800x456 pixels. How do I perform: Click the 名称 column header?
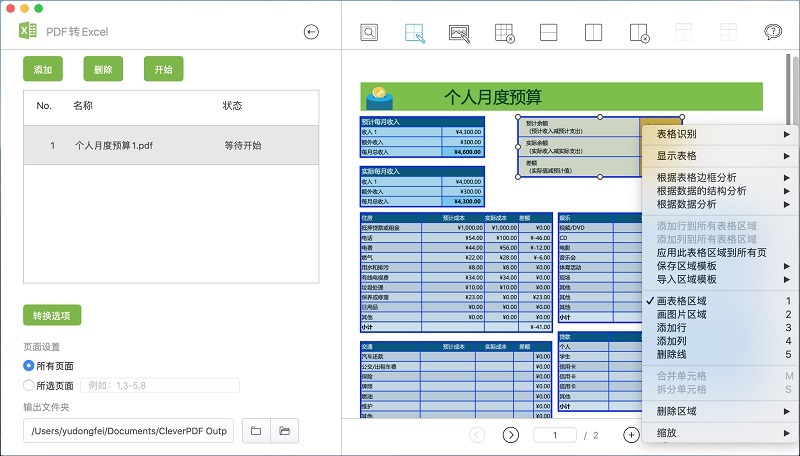83,106
